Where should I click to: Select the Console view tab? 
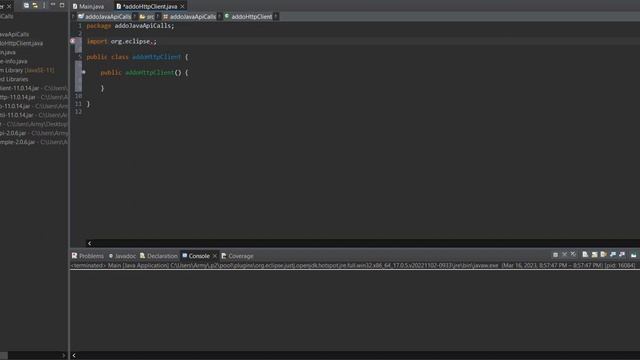pos(196,256)
